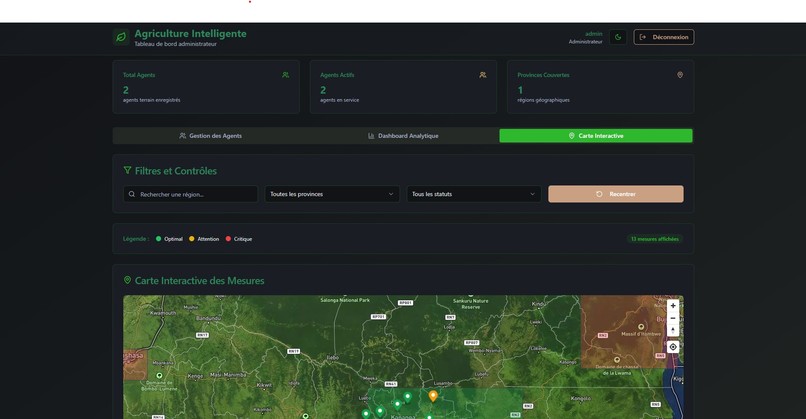This screenshot has height=419, width=806.
Task: Click the Agriculture Intelligente title
Action: pyautogui.click(x=190, y=33)
